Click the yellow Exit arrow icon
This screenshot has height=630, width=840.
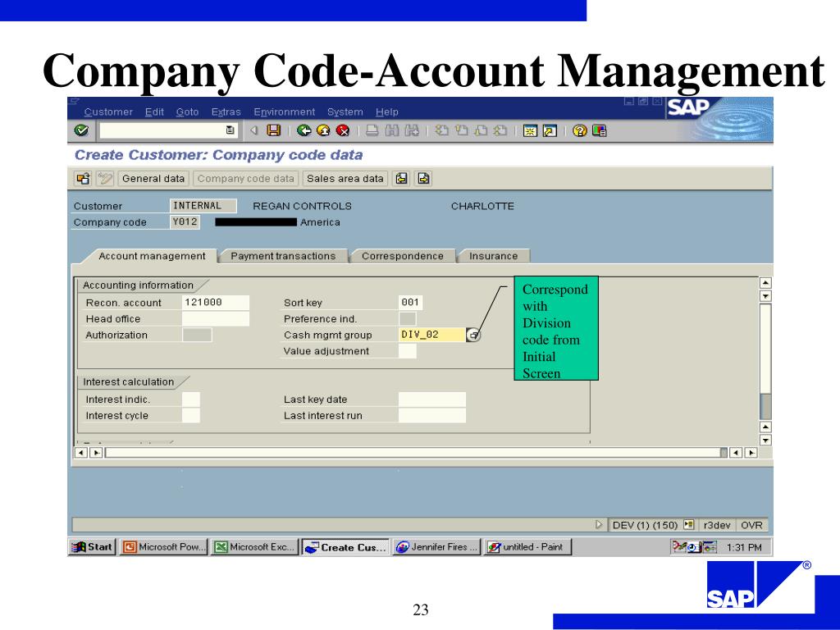(323, 130)
